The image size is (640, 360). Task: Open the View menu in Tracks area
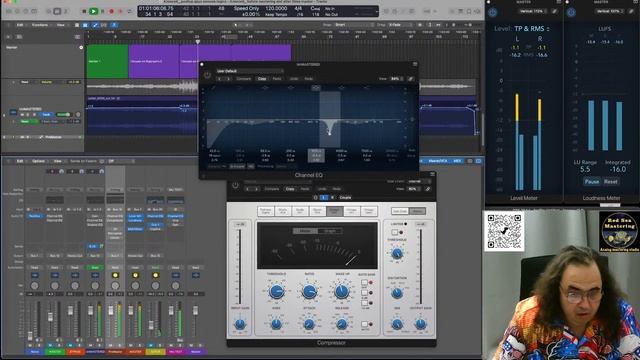(60, 25)
